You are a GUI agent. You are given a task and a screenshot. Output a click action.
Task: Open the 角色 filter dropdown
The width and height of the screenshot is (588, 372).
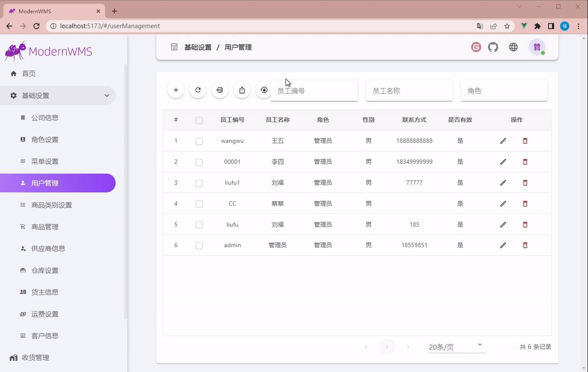coord(504,90)
